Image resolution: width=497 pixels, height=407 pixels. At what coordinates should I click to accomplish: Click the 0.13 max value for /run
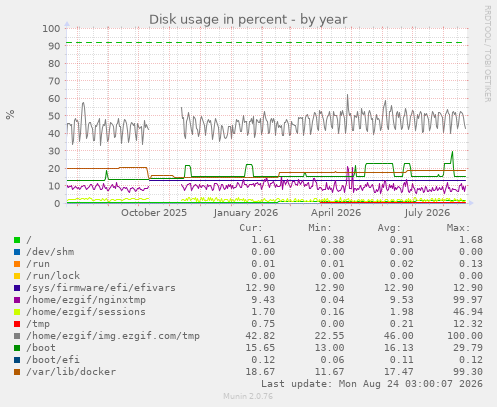[471, 264]
